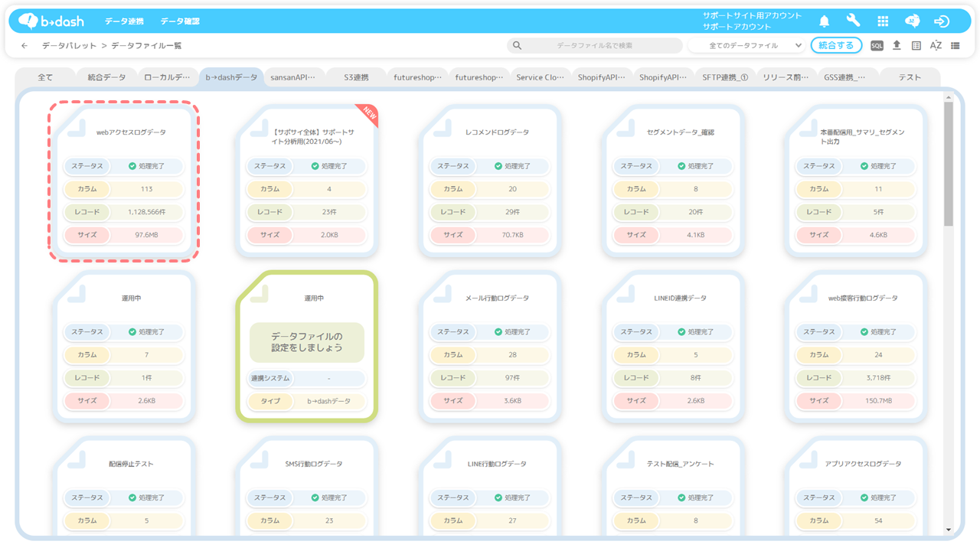Open the webアクセスログデータ card
This screenshot has height=551, width=980.
tap(124, 181)
